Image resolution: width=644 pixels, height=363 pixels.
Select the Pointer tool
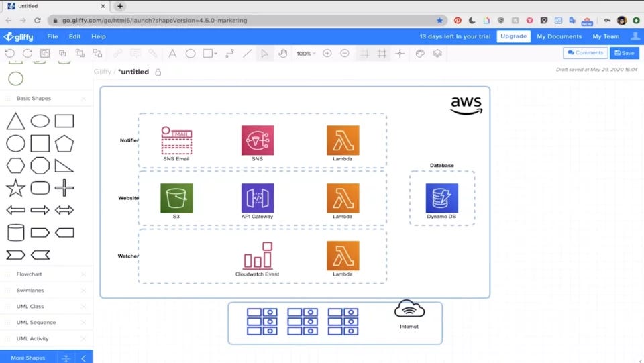coord(264,54)
